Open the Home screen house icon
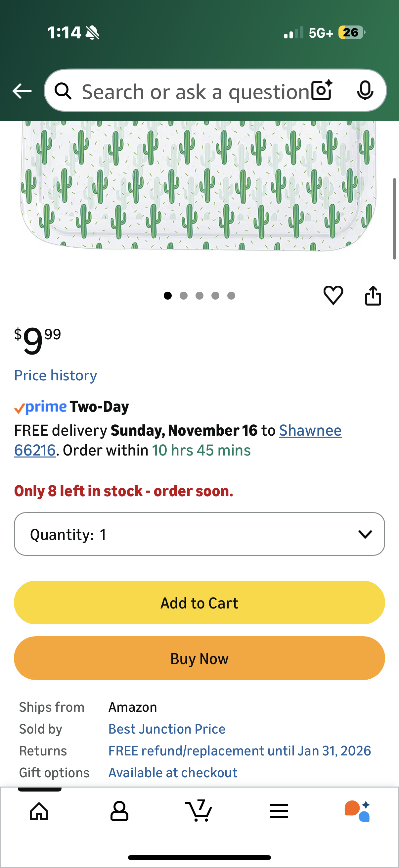Image resolution: width=399 pixels, height=868 pixels. 38,811
